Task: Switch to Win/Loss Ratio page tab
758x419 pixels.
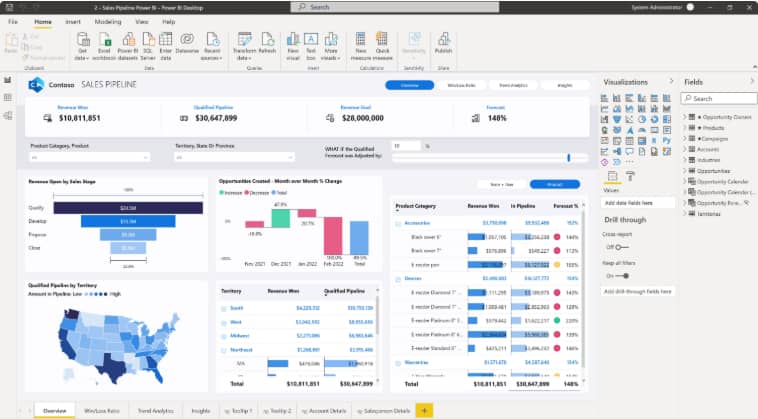Action: pyautogui.click(x=102, y=411)
